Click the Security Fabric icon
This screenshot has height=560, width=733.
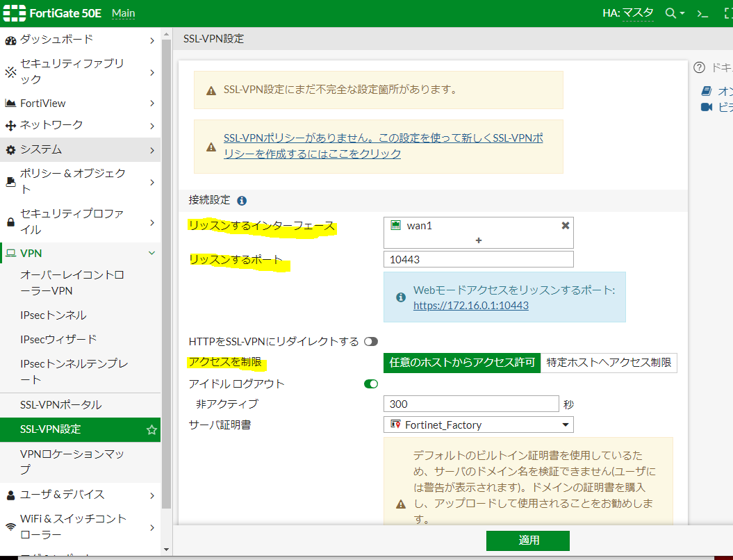[10, 72]
